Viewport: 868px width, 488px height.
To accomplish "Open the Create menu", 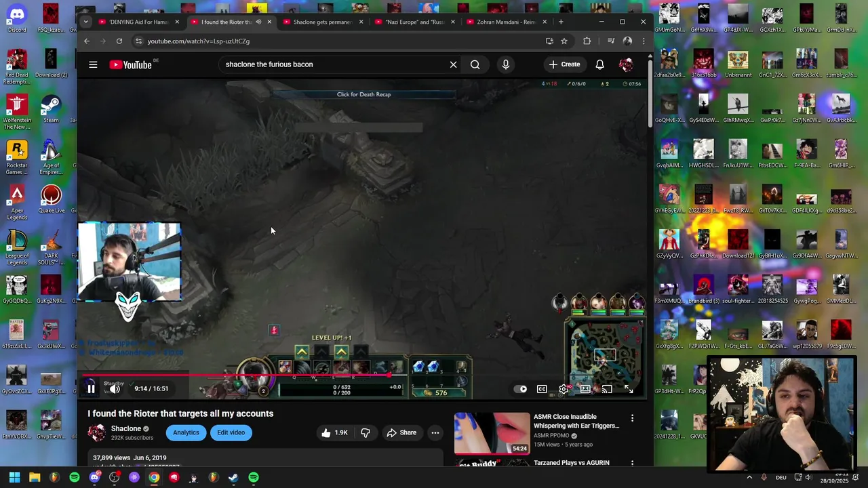I will point(564,64).
